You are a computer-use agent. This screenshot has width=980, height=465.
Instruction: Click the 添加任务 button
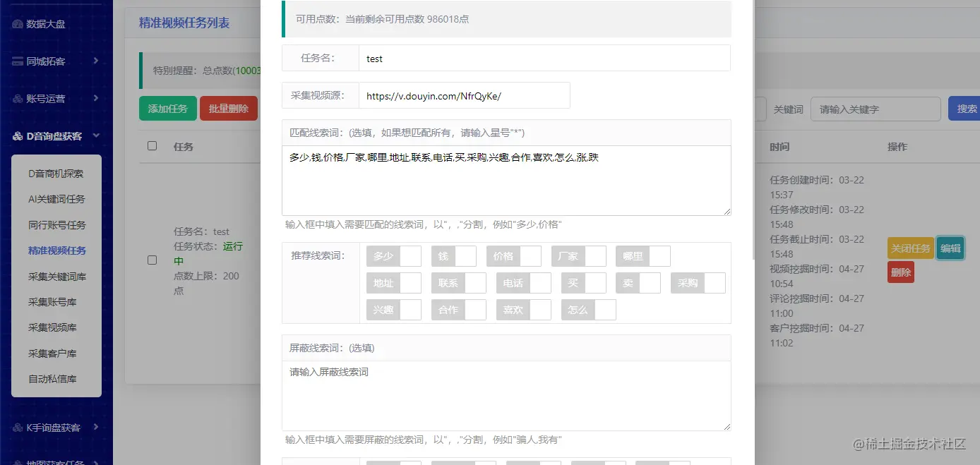point(168,109)
